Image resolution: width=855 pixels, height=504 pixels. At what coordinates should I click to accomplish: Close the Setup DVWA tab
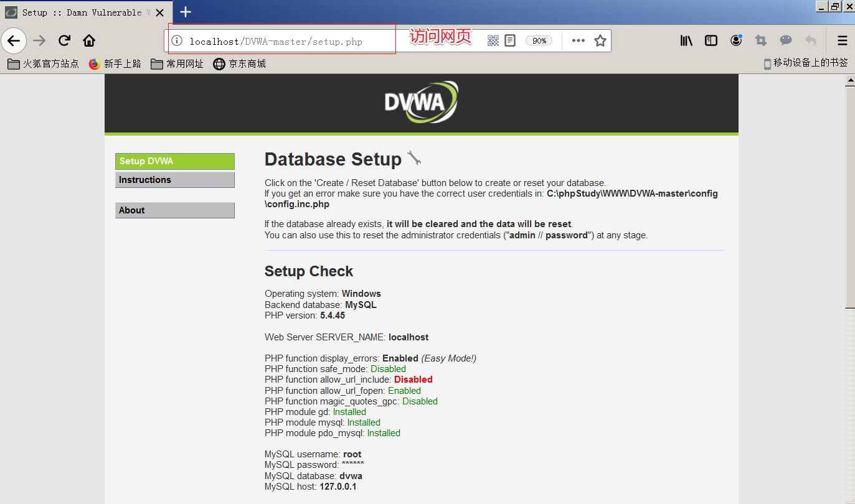tap(160, 12)
